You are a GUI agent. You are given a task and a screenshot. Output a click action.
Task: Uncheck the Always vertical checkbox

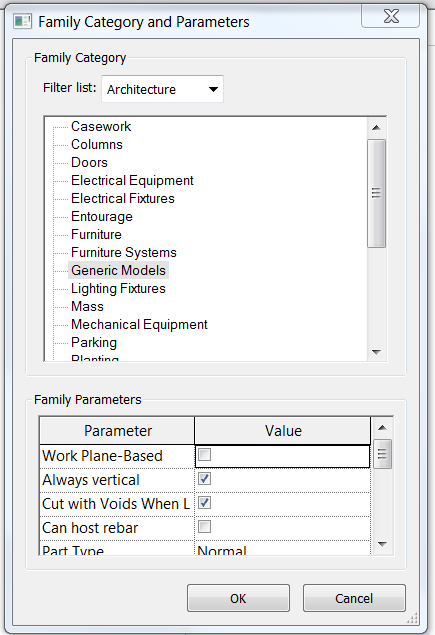(x=205, y=479)
